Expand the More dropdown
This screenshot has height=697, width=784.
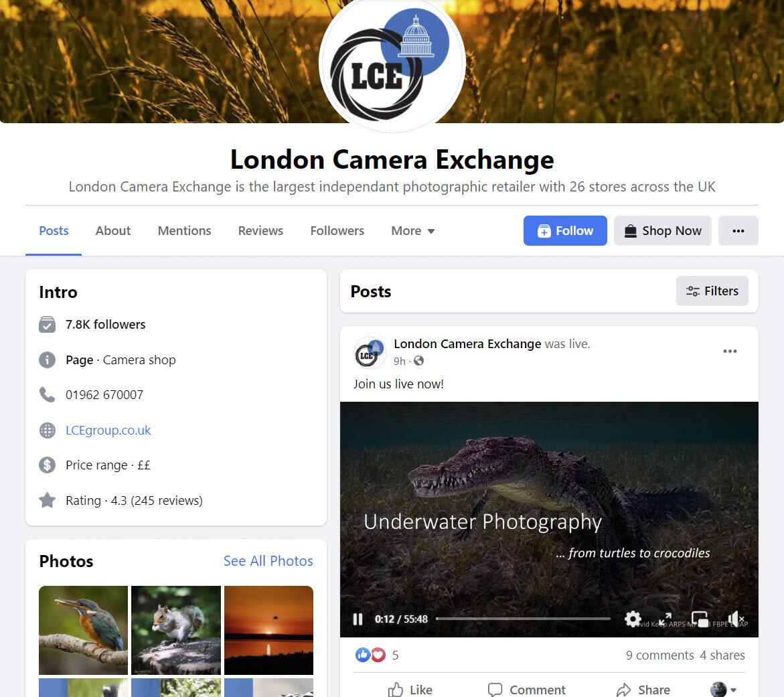tap(412, 230)
